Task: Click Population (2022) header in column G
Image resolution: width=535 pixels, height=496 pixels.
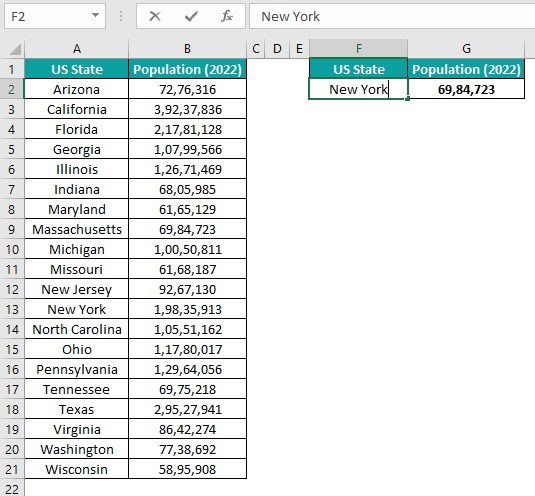Action: [x=466, y=69]
